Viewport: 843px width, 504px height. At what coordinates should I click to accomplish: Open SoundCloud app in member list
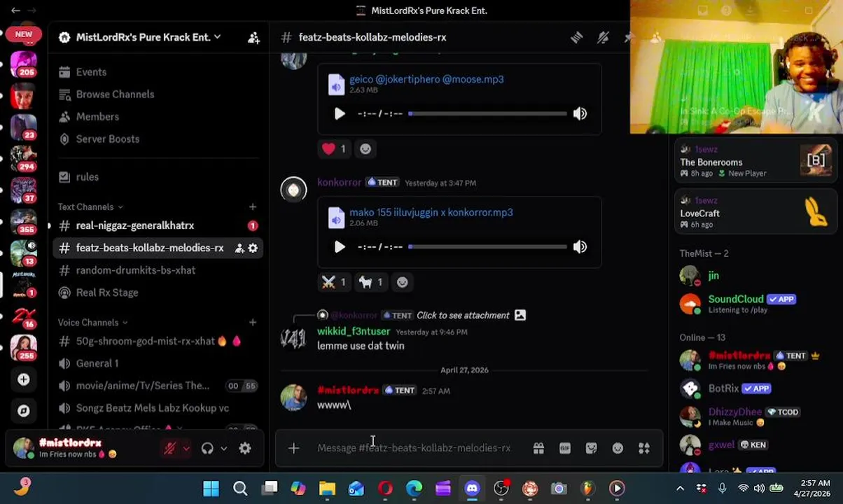point(756,304)
